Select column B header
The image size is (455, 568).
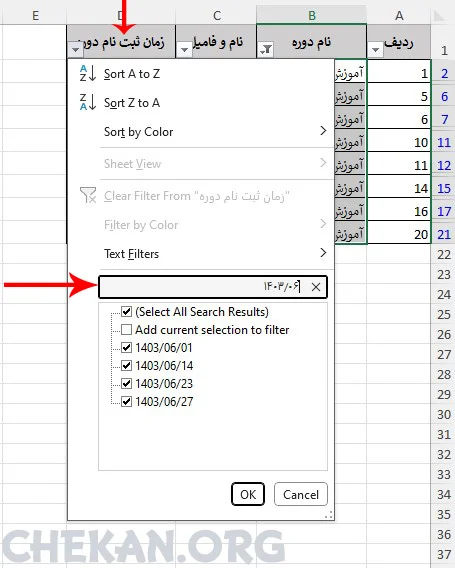pyautogui.click(x=312, y=15)
